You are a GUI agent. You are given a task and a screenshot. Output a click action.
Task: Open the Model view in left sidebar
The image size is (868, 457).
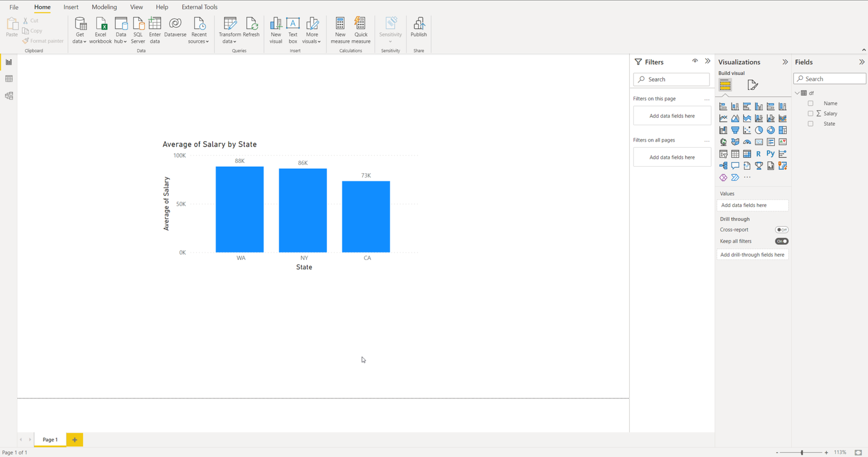(9, 96)
